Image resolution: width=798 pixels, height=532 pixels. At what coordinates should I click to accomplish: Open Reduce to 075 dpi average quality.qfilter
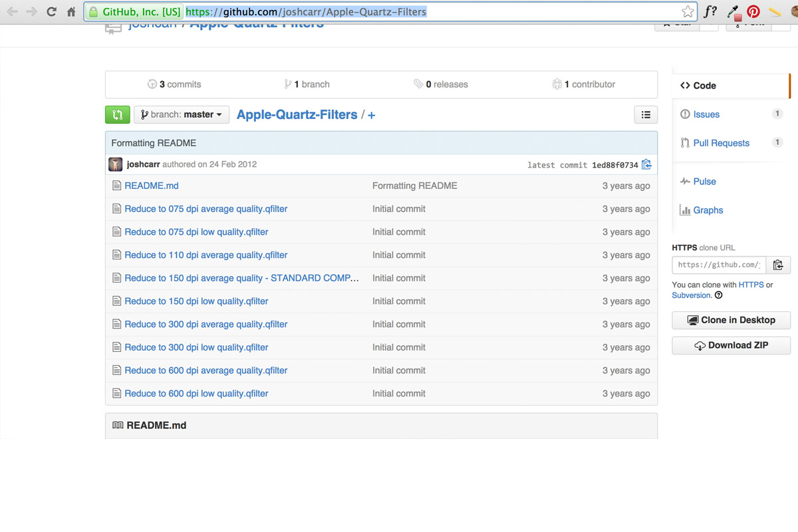[x=206, y=209]
